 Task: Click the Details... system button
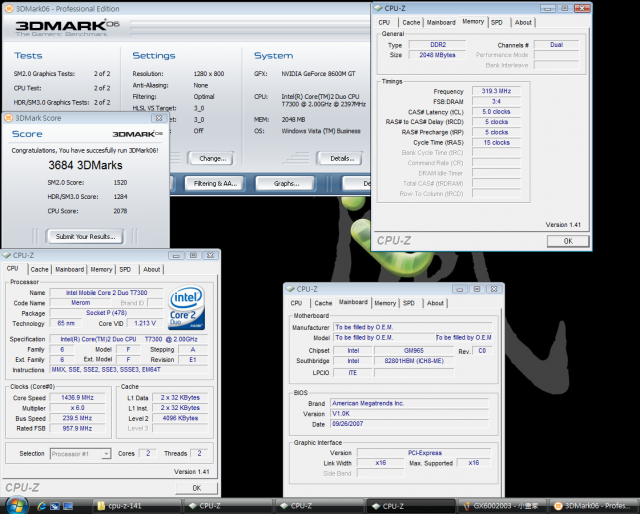tap(340, 158)
